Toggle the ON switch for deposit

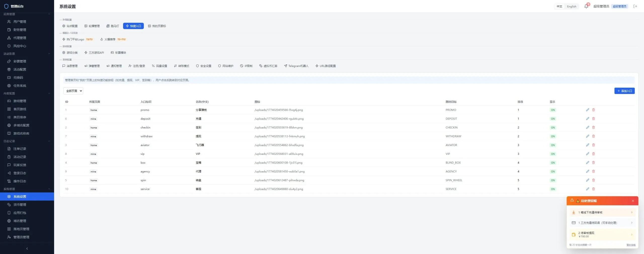point(553,119)
